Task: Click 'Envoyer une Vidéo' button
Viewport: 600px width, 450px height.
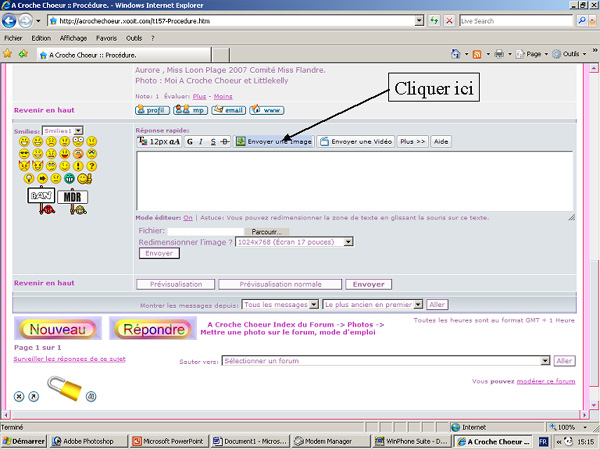Action: [356, 142]
